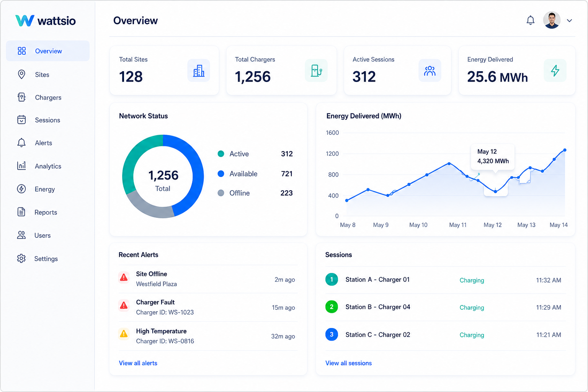
Task: Click the Offline count 223
Action: pyautogui.click(x=286, y=193)
